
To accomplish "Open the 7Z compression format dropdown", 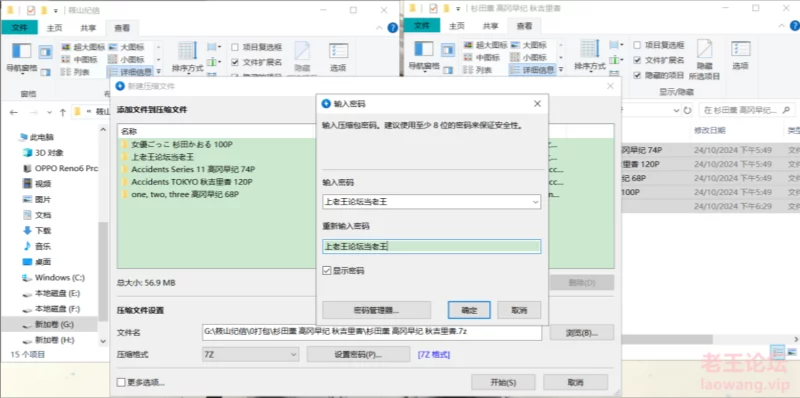I will tap(251, 354).
